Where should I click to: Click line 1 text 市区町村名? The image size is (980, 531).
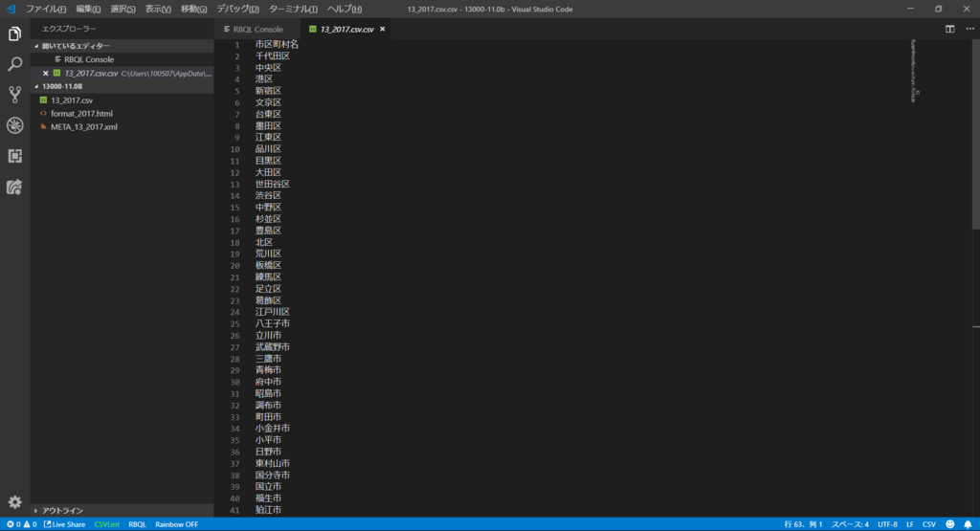pyautogui.click(x=277, y=44)
